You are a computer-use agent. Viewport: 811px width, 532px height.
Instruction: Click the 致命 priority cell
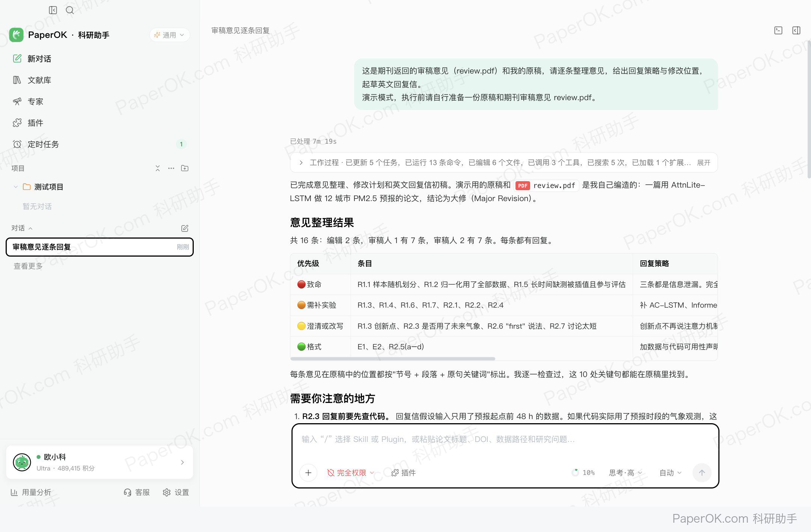[320, 284]
